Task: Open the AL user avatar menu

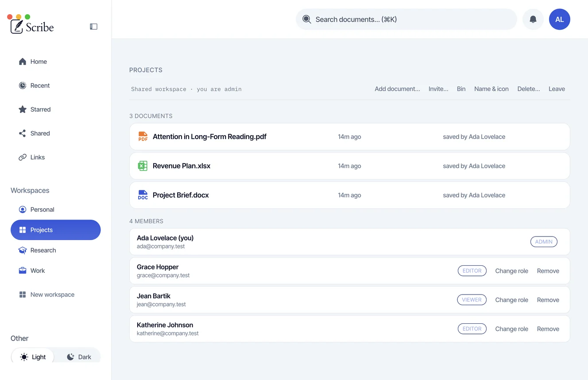Action: (x=560, y=19)
